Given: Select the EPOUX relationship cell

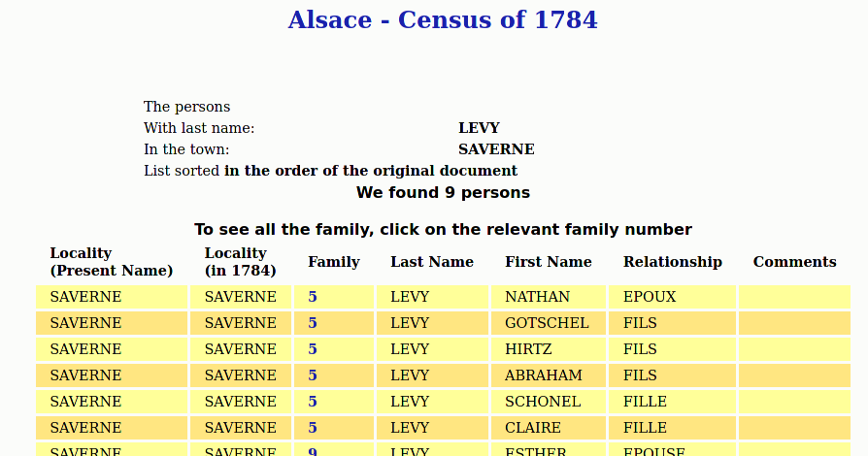Looking at the screenshot, I should [x=650, y=297].
